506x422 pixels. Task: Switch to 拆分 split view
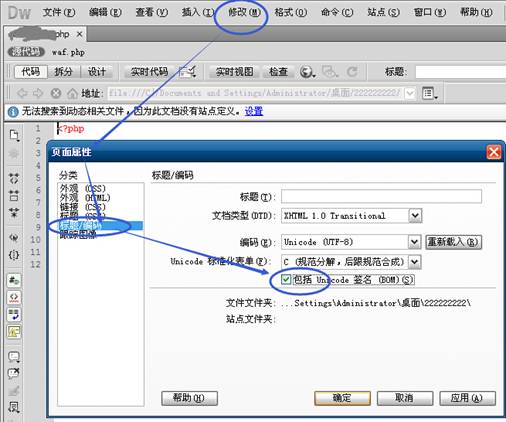64,72
